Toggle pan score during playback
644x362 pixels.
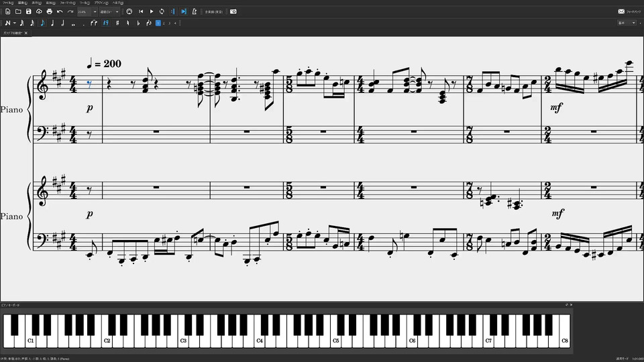pos(183,11)
